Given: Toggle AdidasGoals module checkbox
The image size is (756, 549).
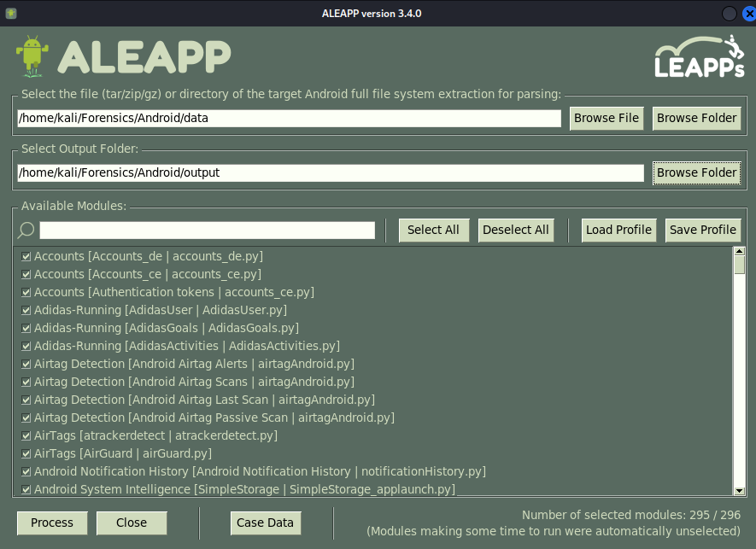Looking at the screenshot, I should [x=26, y=328].
